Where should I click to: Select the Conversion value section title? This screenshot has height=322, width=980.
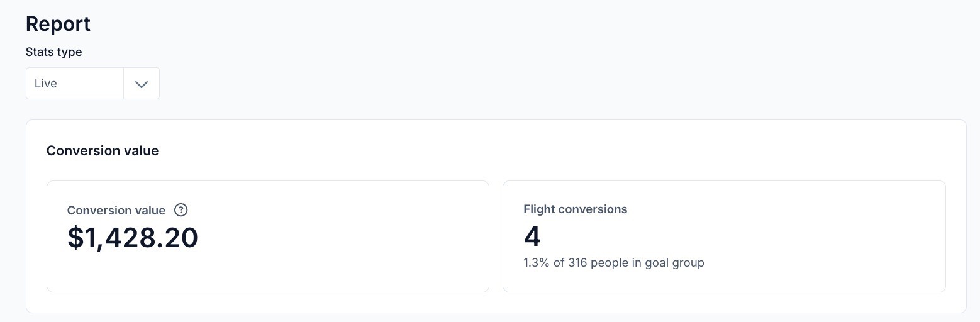click(103, 151)
